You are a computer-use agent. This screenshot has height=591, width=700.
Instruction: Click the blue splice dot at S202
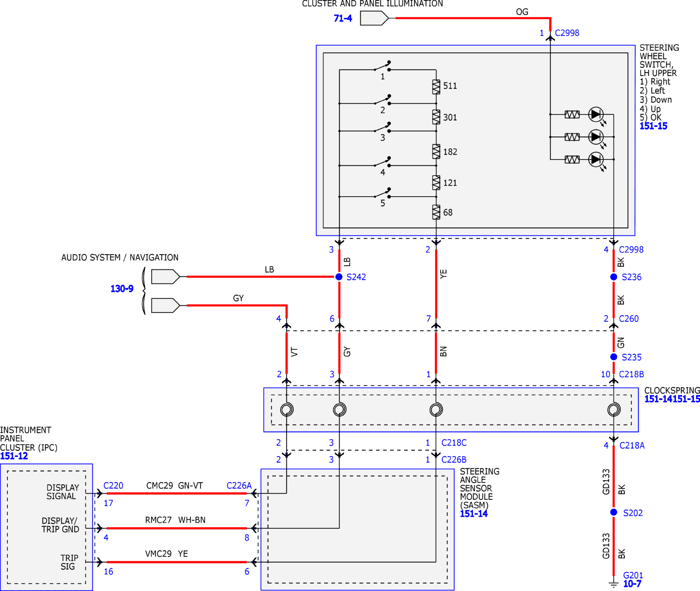coord(614,512)
